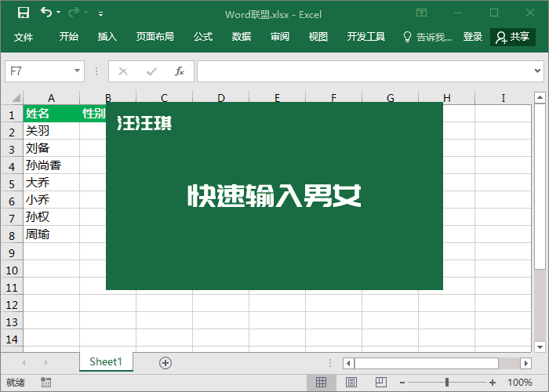Click the Ribbon Display Options icon

[x=422, y=13]
